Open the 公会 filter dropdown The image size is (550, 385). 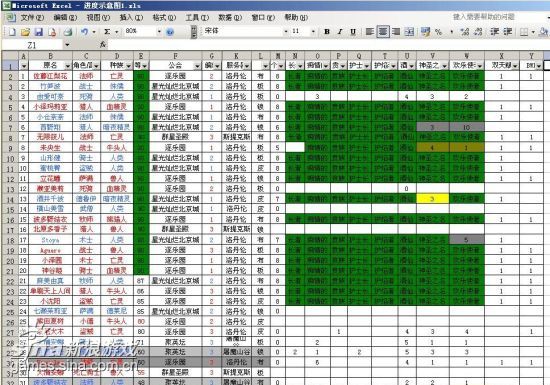pos(197,66)
